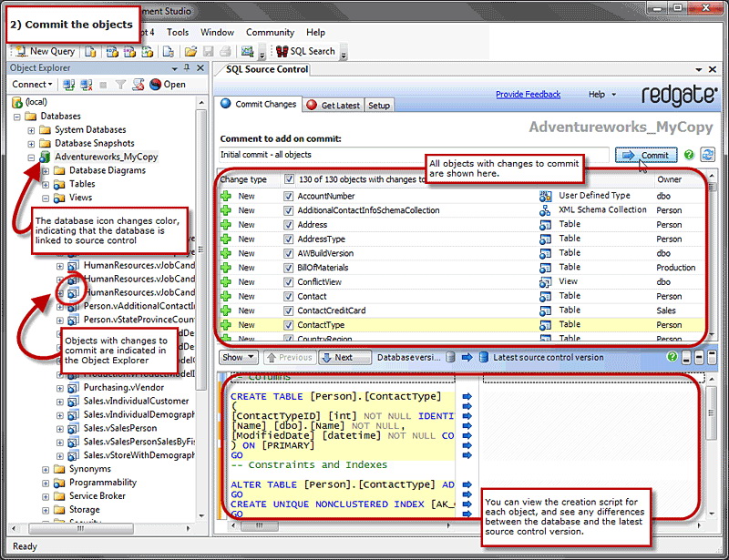
Task: Click the Commit button
Action: point(646,155)
